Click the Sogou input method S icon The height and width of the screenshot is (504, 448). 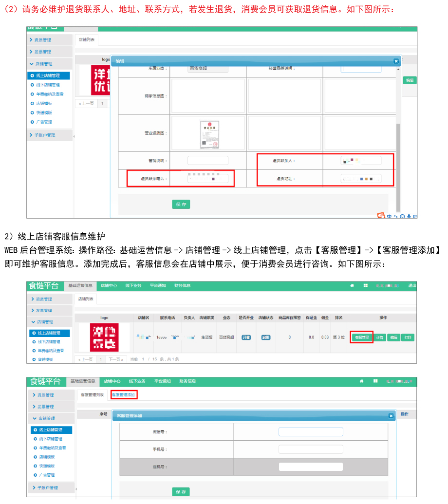(381, 215)
